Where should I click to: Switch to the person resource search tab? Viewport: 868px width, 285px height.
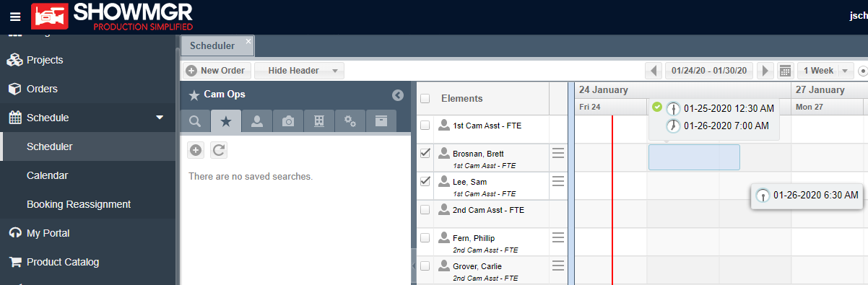256,121
